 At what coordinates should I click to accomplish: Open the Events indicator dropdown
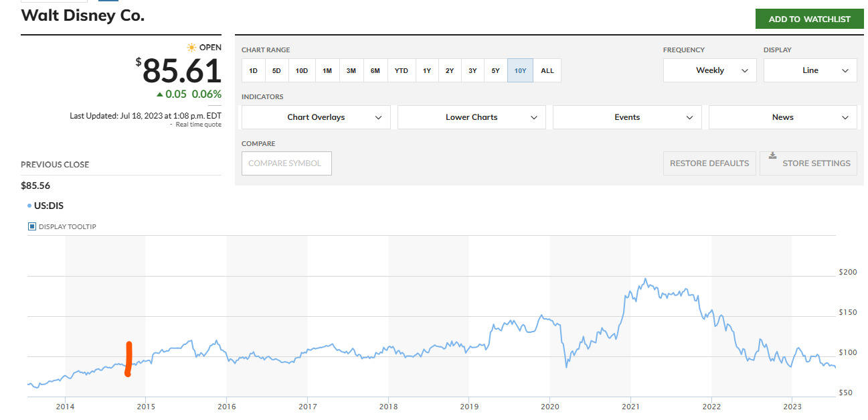pos(627,117)
